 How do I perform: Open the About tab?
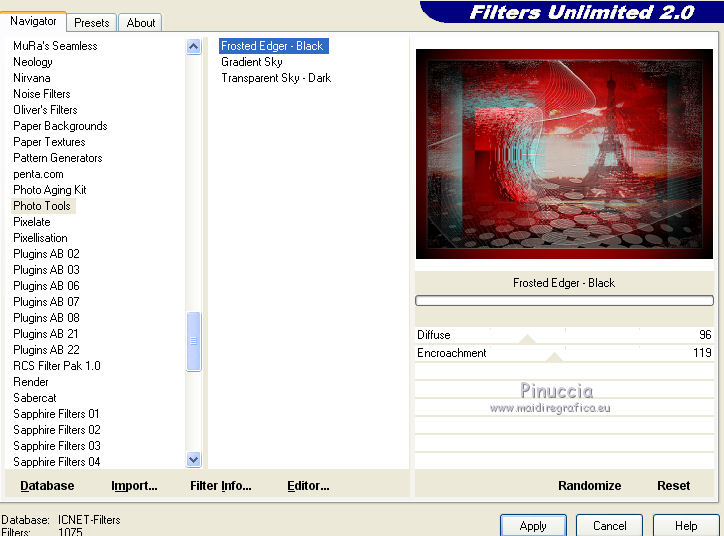(x=140, y=23)
